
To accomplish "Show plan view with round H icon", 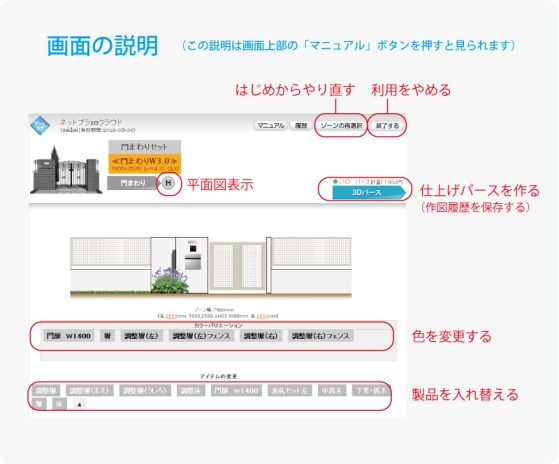I will click(x=168, y=183).
